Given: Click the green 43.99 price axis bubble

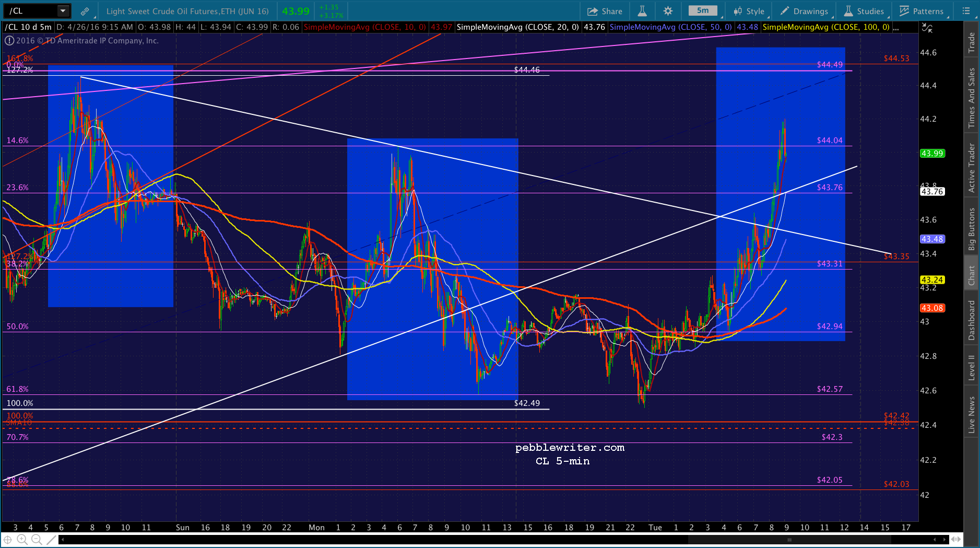Looking at the screenshot, I should tap(932, 154).
